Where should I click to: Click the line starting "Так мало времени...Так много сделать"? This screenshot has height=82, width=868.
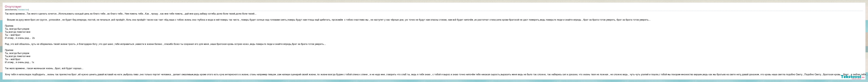point(130,14)
